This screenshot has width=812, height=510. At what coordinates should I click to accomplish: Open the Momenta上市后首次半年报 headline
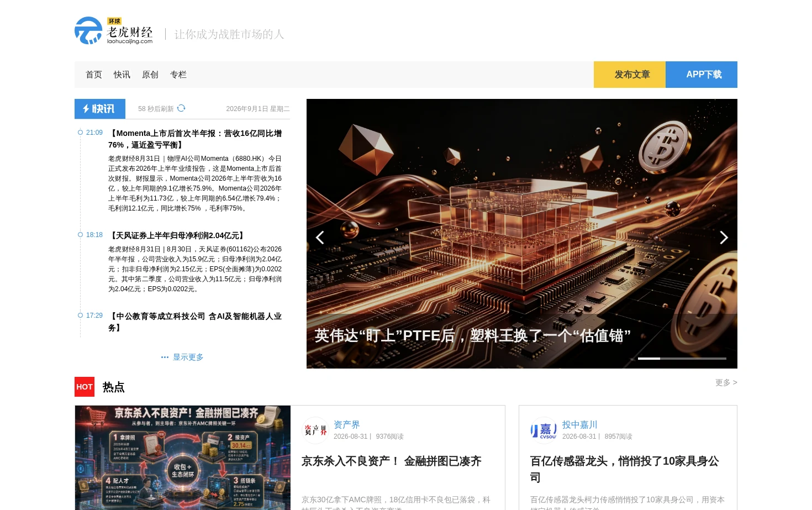[x=195, y=139]
